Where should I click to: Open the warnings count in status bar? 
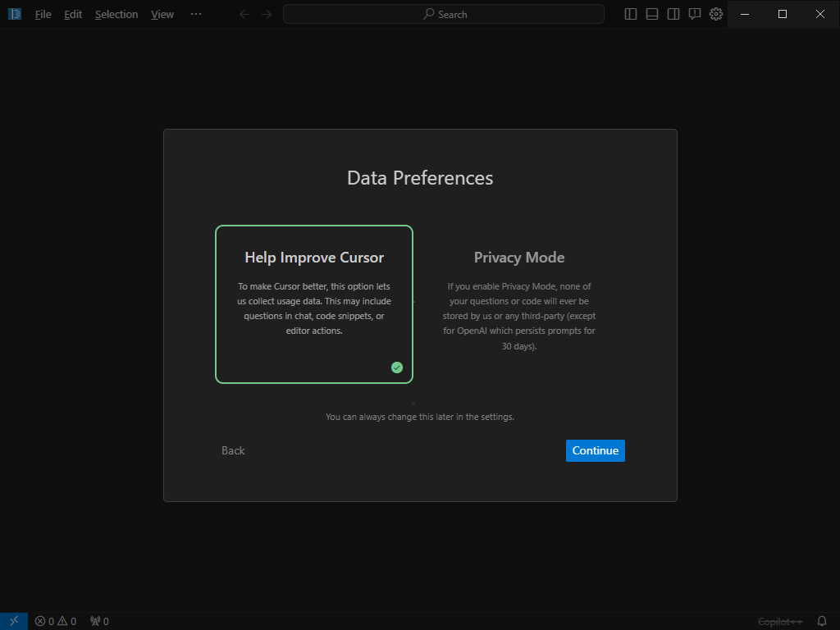pyautogui.click(x=67, y=622)
